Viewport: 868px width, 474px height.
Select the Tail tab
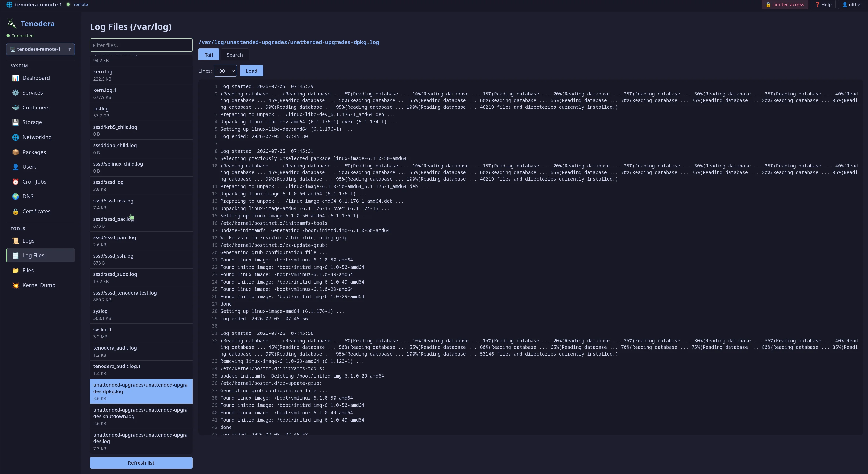pos(208,55)
